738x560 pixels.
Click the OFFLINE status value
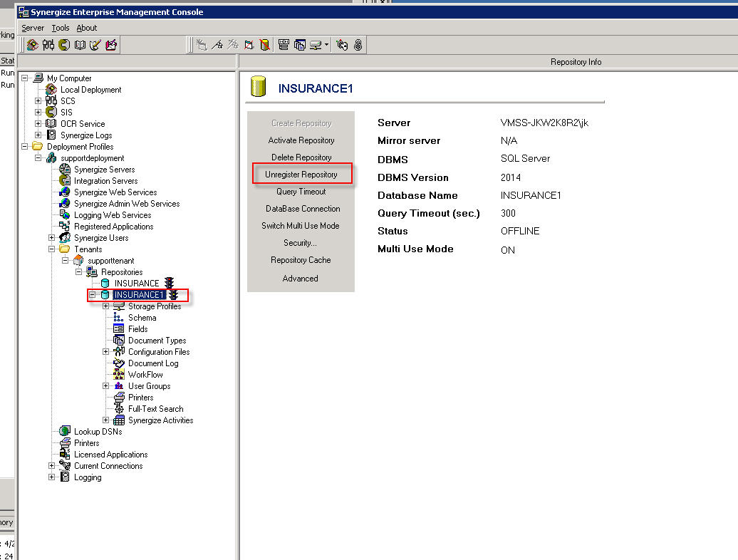[520, 231]
